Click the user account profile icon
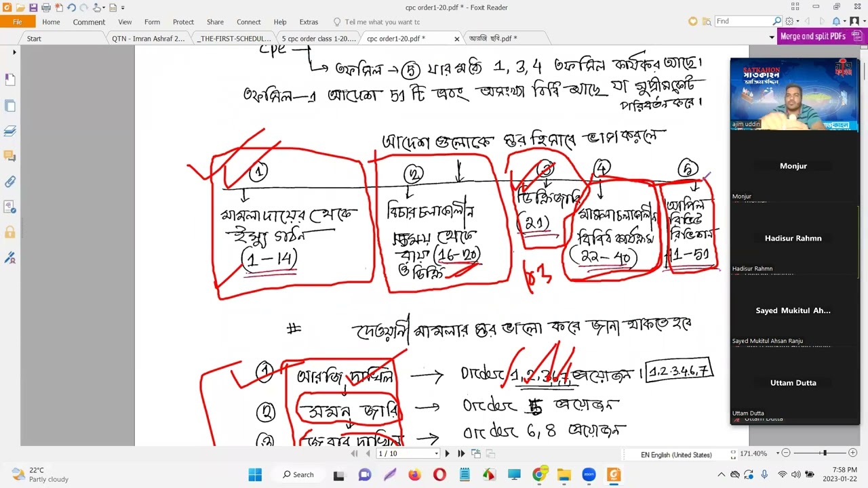Screen dimensions: 868x488 pyautogui.click(x=854, y=22)
